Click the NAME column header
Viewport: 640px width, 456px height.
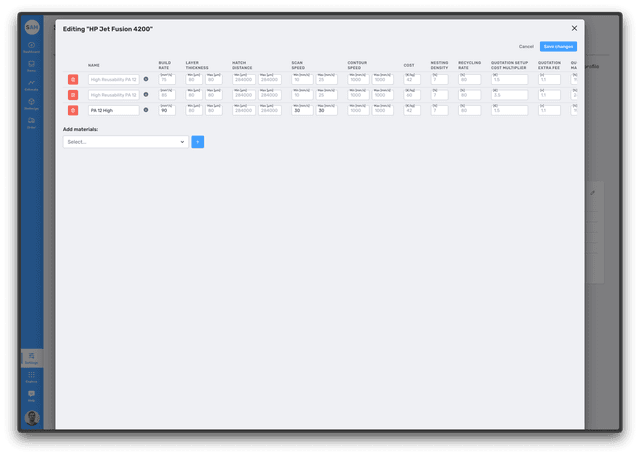(94, 65)
